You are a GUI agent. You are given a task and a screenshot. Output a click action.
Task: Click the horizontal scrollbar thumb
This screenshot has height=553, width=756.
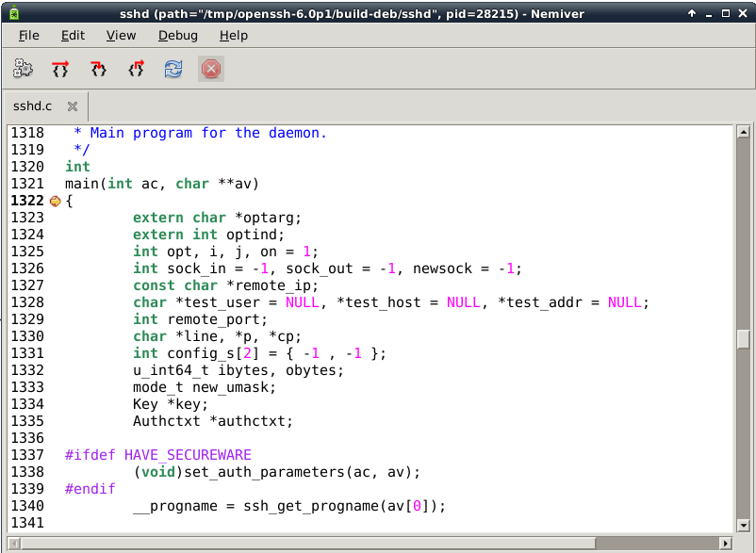pos(308,544)
